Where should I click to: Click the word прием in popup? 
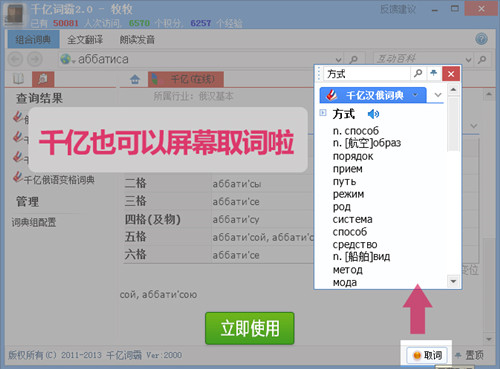348,169
